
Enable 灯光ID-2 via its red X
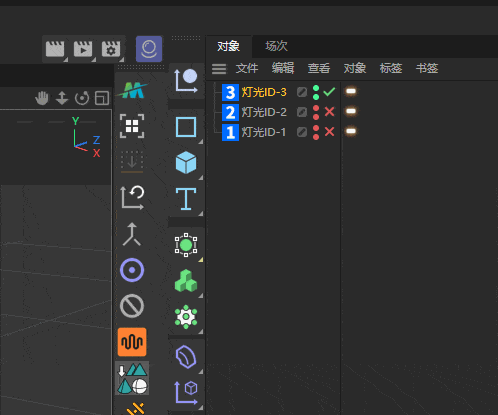coord(329,112)
